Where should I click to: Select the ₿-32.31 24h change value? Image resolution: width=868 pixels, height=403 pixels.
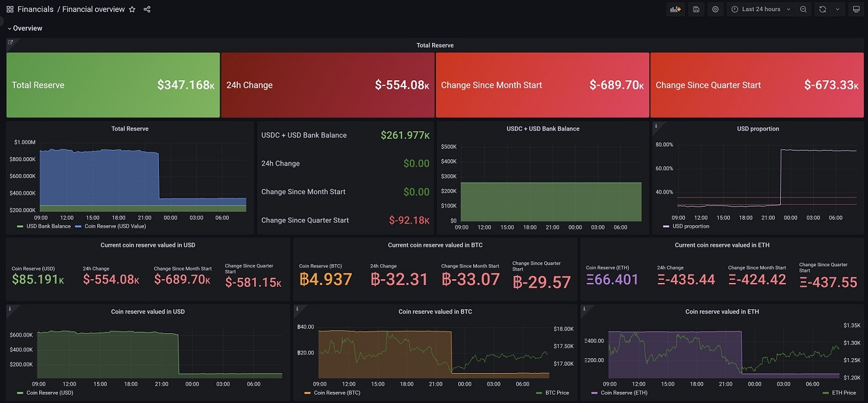click(399, 279)
